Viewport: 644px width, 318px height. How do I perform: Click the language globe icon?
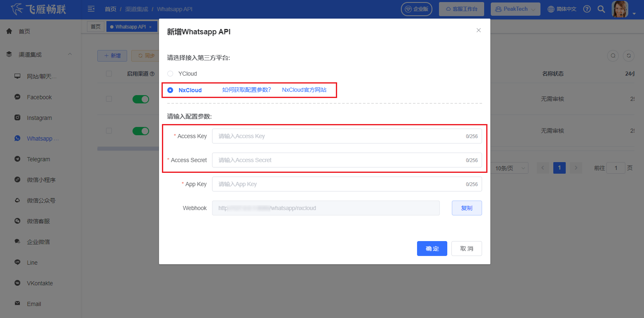pos(551,9)
